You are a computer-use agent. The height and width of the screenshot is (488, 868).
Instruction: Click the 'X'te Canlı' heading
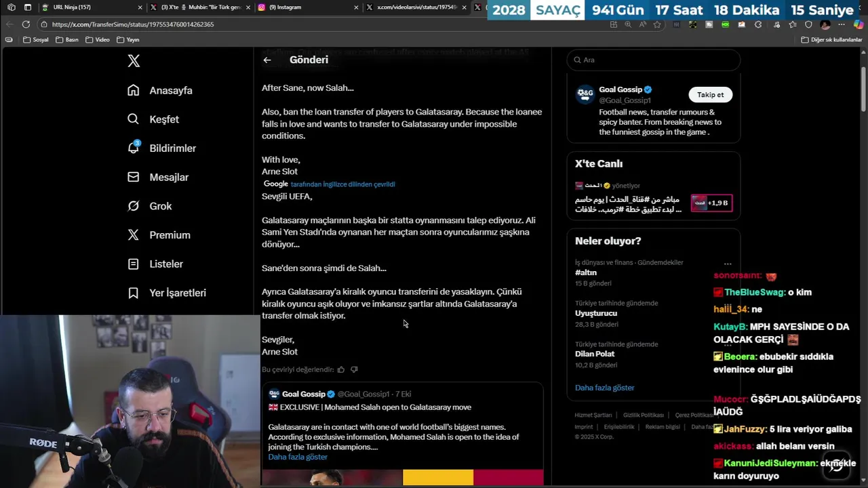point(599,163)
